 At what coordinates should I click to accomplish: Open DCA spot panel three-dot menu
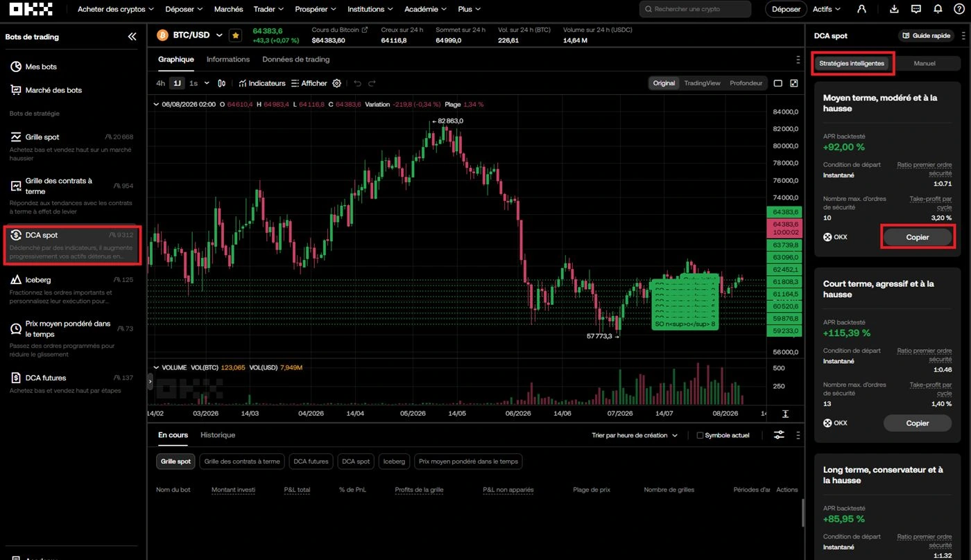click(963, 35)
